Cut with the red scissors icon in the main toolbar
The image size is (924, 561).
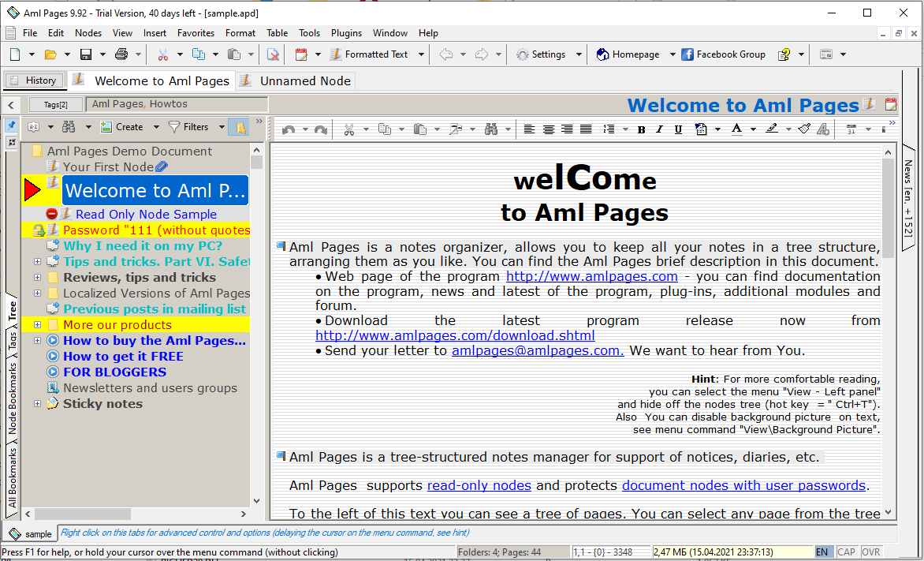(163, 54)
